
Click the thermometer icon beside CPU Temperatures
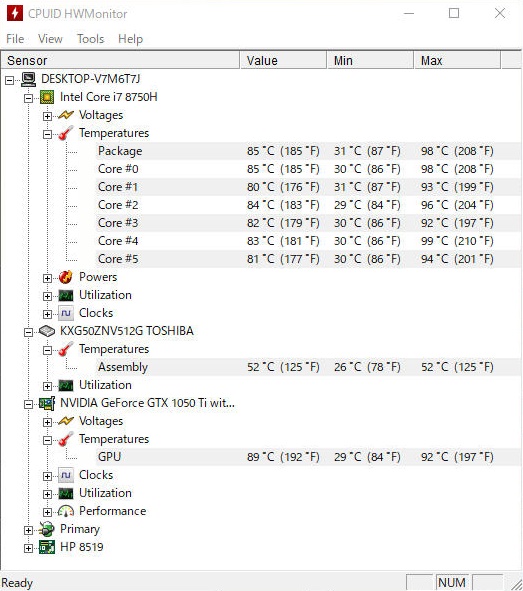[66, 133]
